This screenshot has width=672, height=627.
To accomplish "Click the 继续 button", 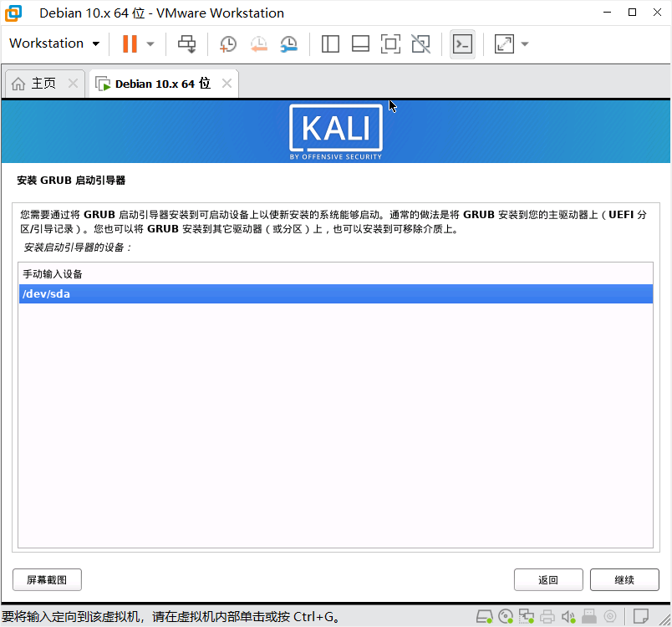I will tap(624, 580).
